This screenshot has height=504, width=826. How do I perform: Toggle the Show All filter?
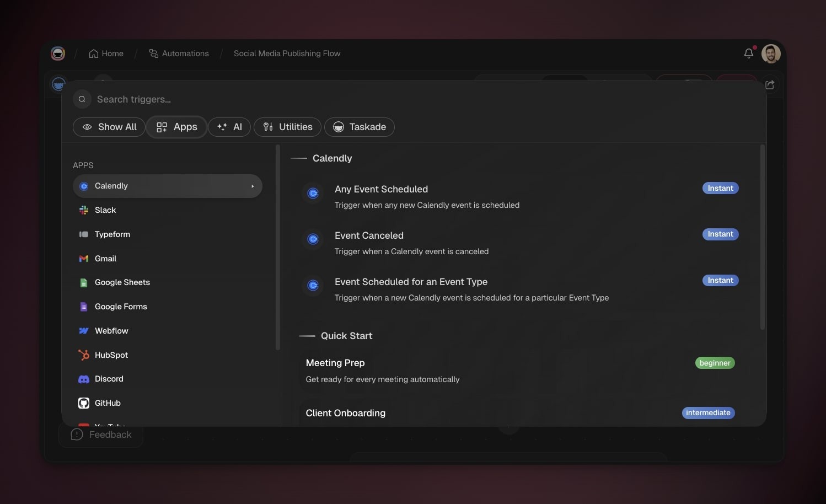[109, 127]
